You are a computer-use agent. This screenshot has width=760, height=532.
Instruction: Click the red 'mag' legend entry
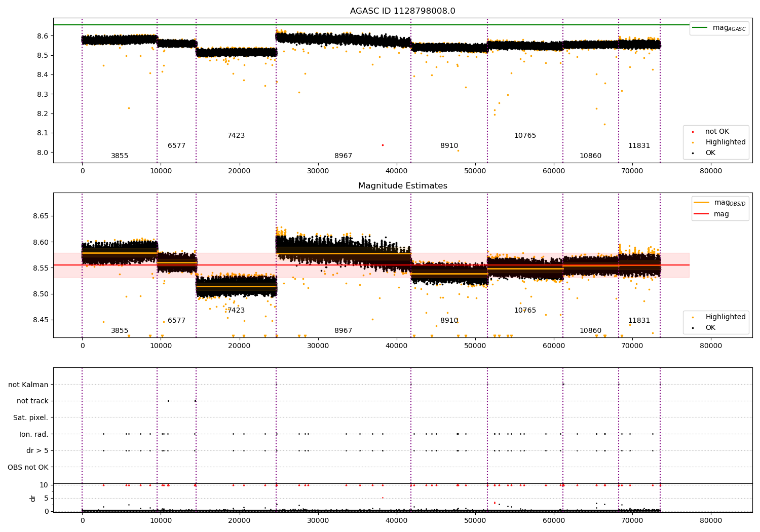pos(712,214)
